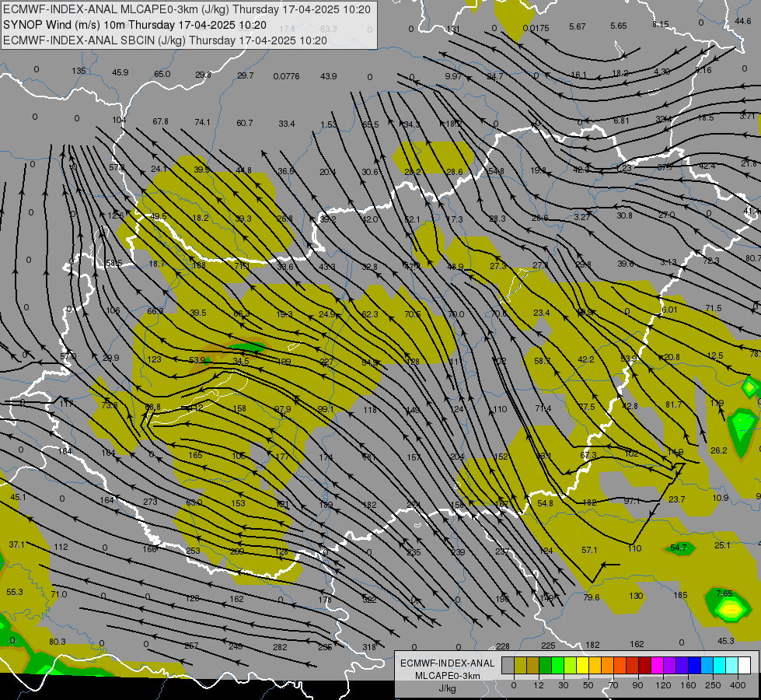The width and height of the screenshot is (761, 700).
Task: Click the map value 45.3
Action: coord(725,641)
